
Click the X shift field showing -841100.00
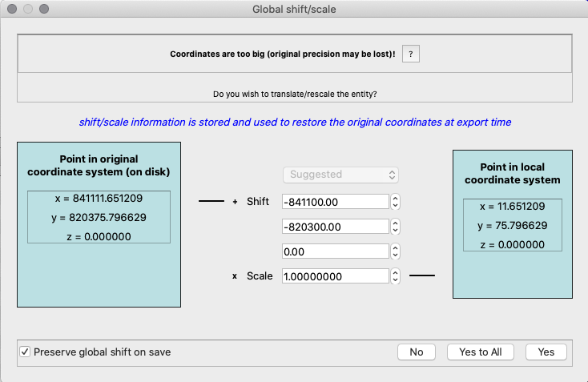point(335,201)
